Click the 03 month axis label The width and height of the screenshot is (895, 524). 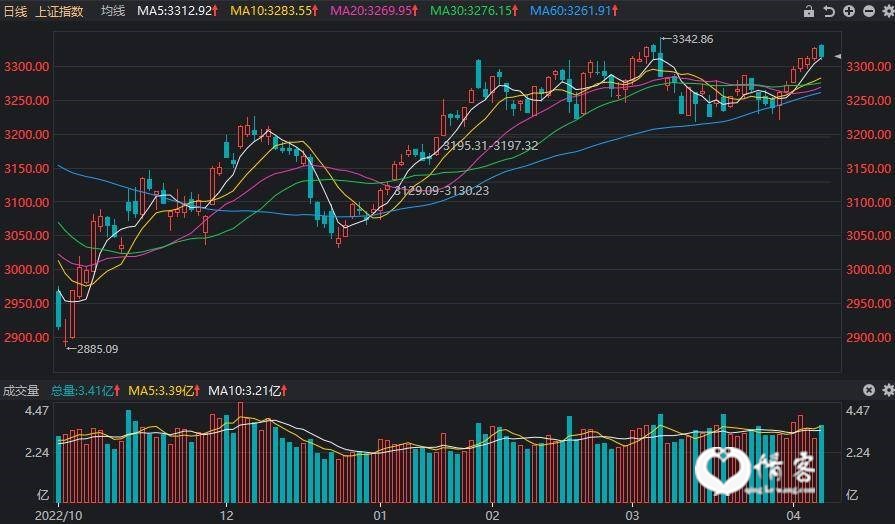point(632,515)
